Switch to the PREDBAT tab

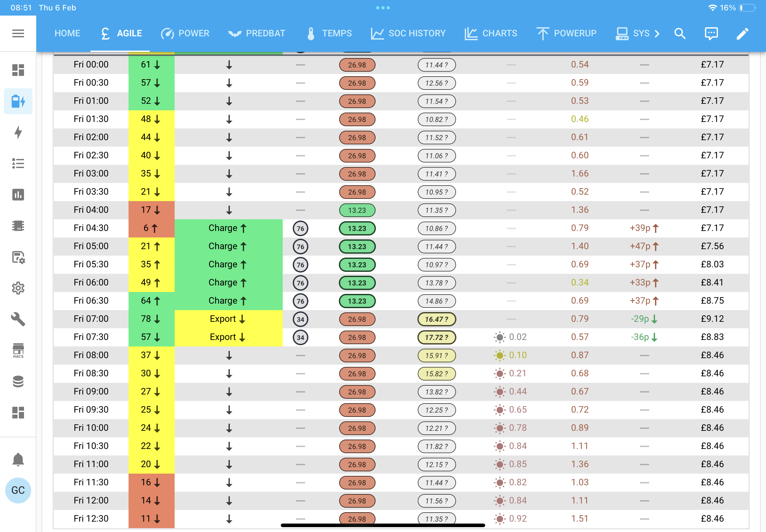click(x=257, y=33)
